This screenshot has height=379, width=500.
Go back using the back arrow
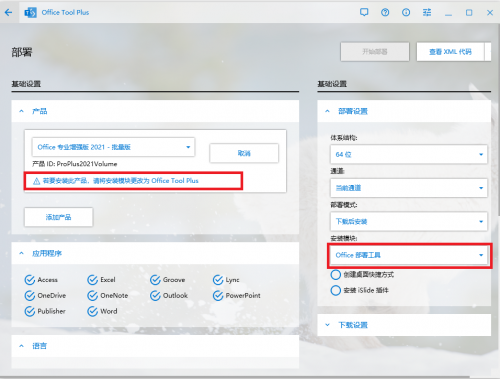pyautogui.click(x=8, y=13)
